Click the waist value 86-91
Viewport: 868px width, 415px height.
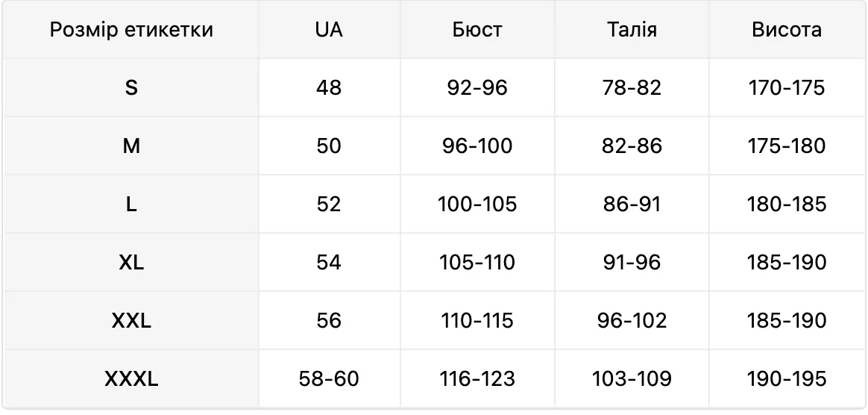click(x=632, y=205)
